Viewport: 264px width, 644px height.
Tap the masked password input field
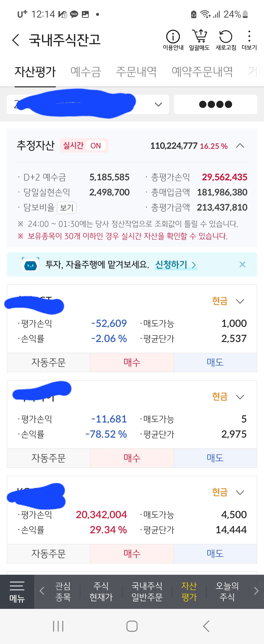point(215,104)
